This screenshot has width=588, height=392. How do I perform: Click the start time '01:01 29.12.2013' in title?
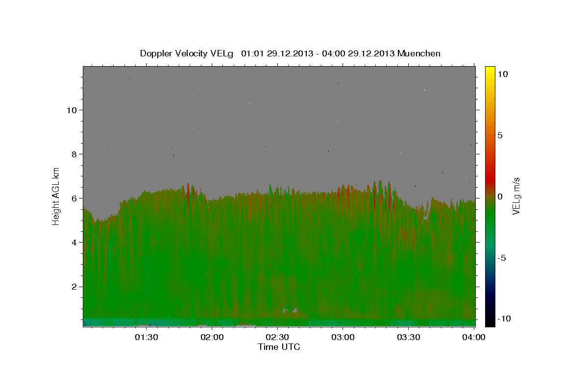pyautogui.click(x=276, y=53)
